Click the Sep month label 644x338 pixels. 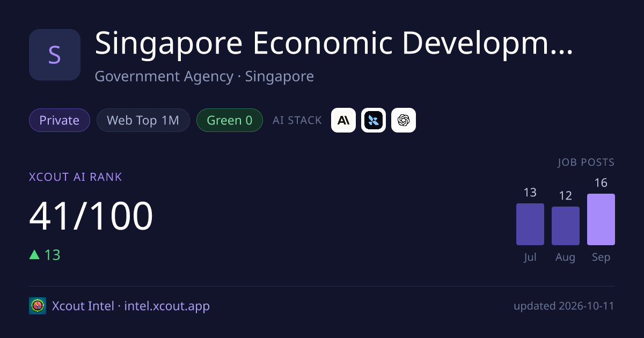(x=601, y=258)
